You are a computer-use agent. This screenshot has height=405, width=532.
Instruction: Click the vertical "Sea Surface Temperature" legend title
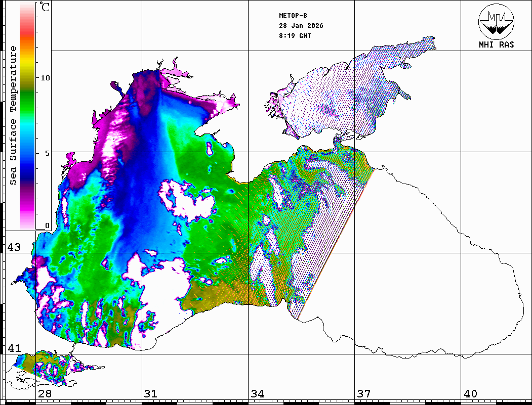coord(13,115)
